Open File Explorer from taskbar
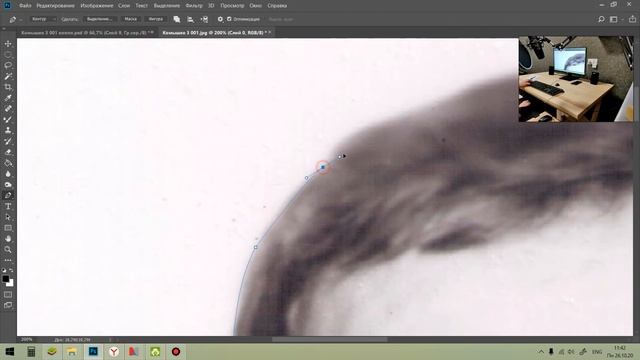Image resolution: width=640 pixels, height=360 pixels. pos(72,351)
